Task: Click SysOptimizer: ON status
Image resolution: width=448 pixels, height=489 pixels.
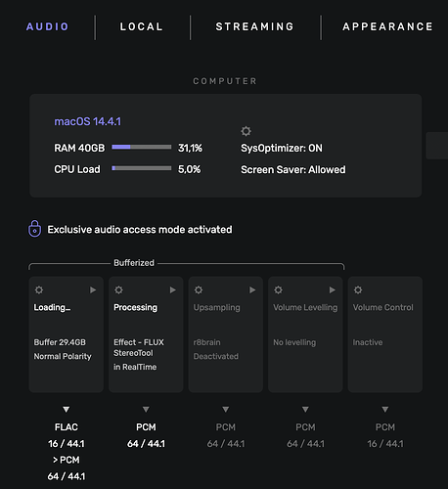Action: click(x=282, y=148)
